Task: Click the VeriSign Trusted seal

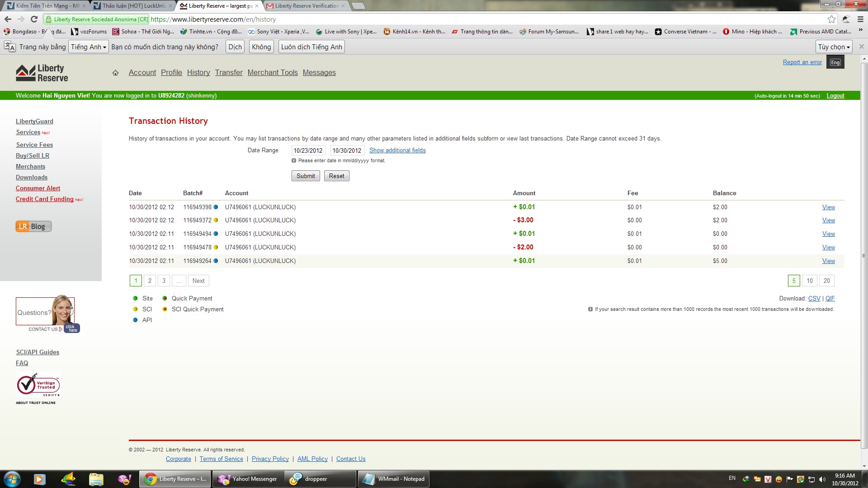Action: click(x=38, y=385)
